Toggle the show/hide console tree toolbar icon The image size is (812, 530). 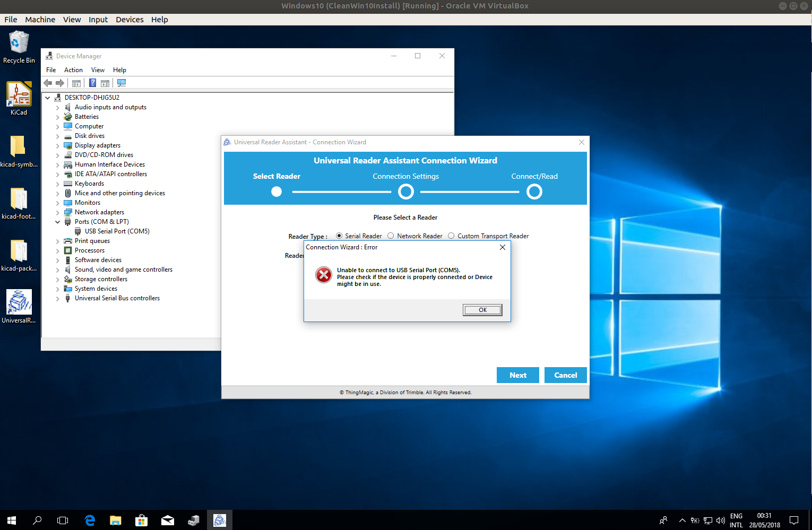(76, 83)
